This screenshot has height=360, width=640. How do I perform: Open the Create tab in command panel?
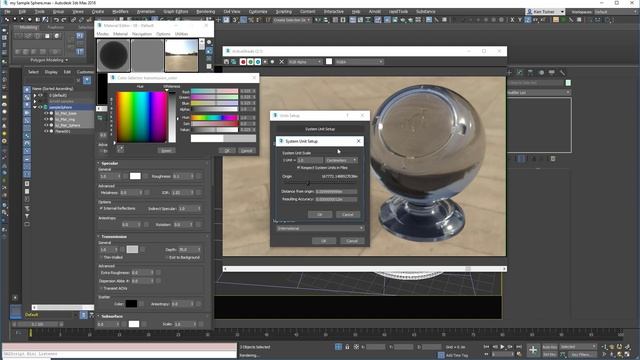[509, 72]
